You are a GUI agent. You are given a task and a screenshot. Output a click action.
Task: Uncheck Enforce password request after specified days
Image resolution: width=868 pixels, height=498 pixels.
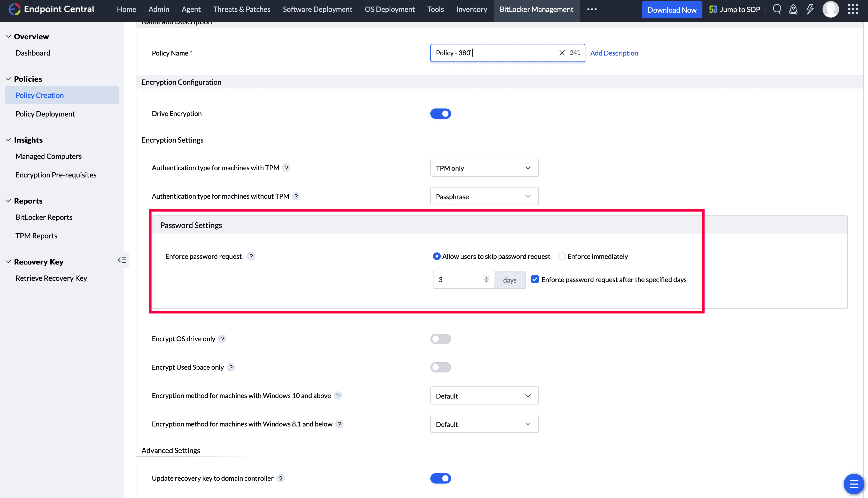click(x=535, y=279)
